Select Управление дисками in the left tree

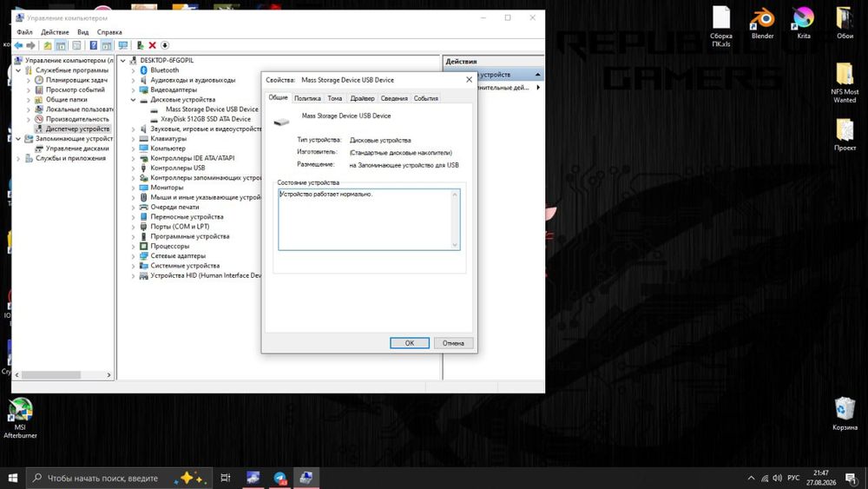pos(77,149)
